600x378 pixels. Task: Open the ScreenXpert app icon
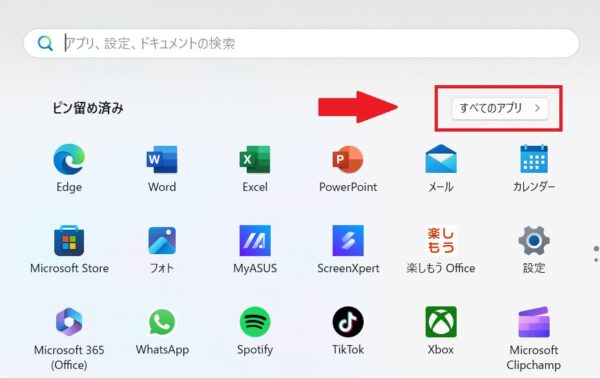point(348,241)
